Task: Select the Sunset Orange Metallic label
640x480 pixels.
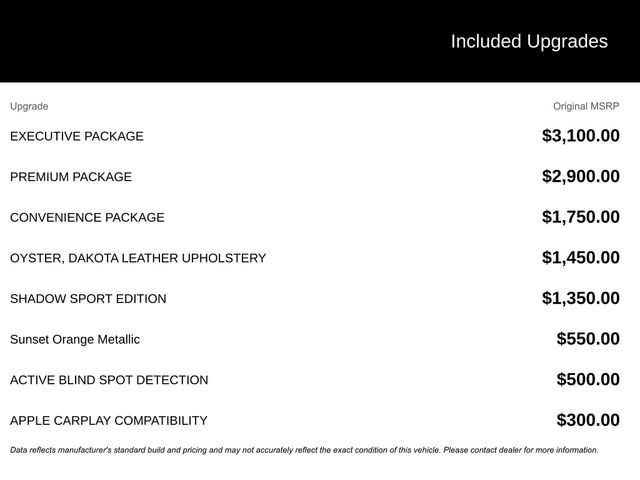Action: tap(75, 339)
